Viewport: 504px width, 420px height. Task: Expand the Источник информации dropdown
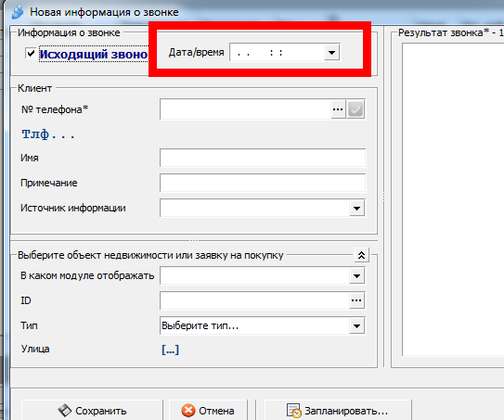356,208
